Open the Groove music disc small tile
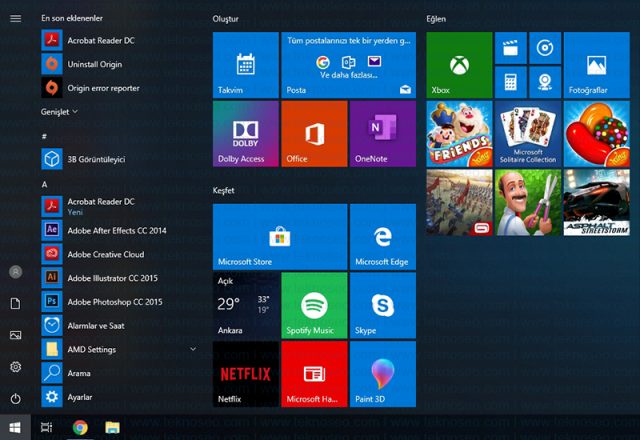Viewport: 640px width, 440px height. (545, 48)
